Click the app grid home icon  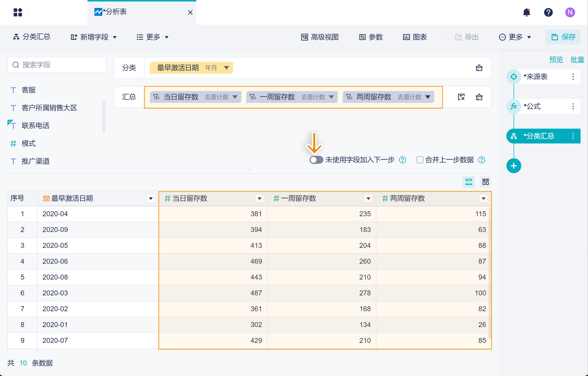point(18,12)
